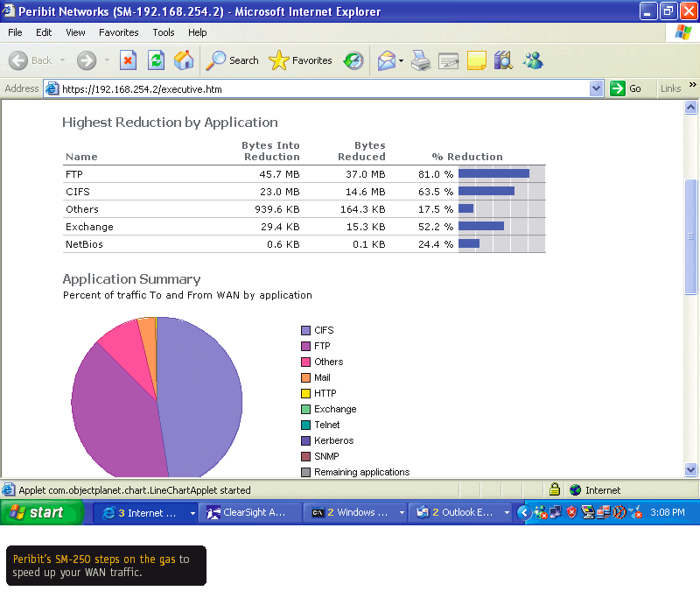The image size is (700, 598).
Task: Click the Others legend color swatch
Action: [x=305, y=362]
